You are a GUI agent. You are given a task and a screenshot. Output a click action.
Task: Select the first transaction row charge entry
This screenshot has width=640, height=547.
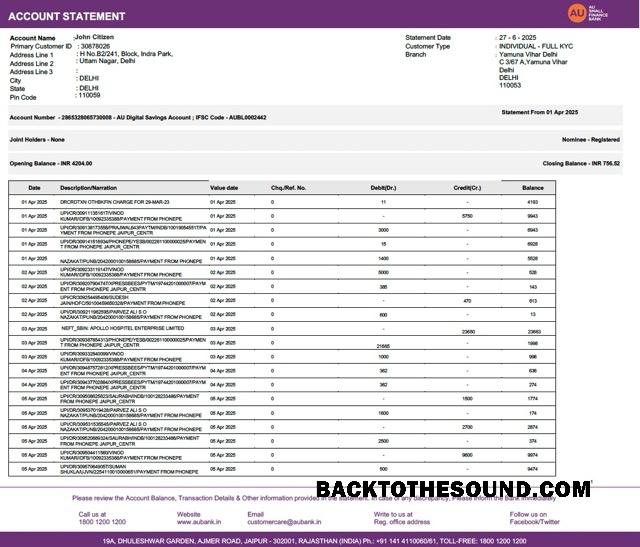click(x=282, y=202)
